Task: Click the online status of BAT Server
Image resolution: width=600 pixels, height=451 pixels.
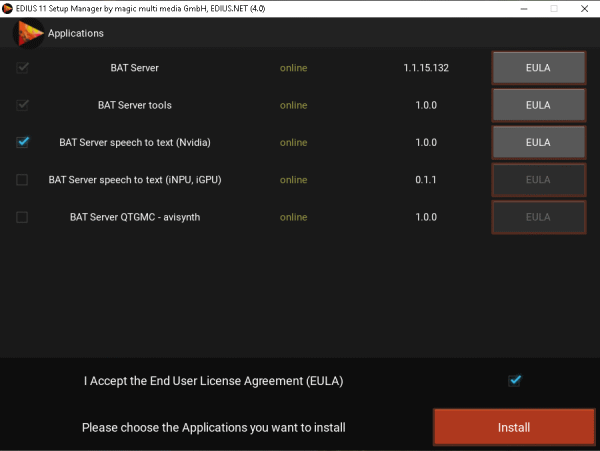Action: [293, 68]
